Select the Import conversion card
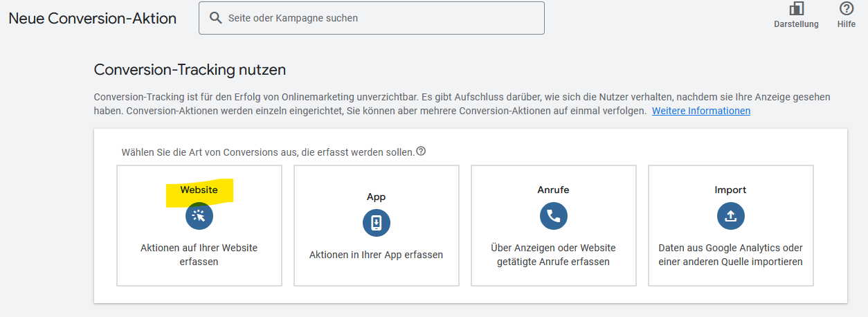This screenshot has width=868, height=317. pos(731,226)
